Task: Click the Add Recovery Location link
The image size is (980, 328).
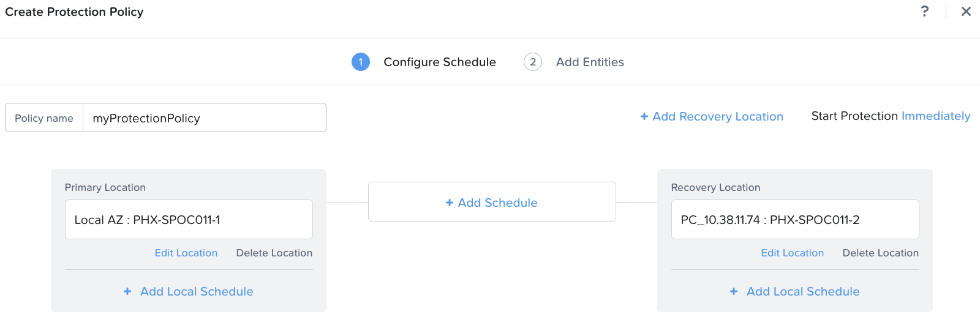Action: (717, 116)
